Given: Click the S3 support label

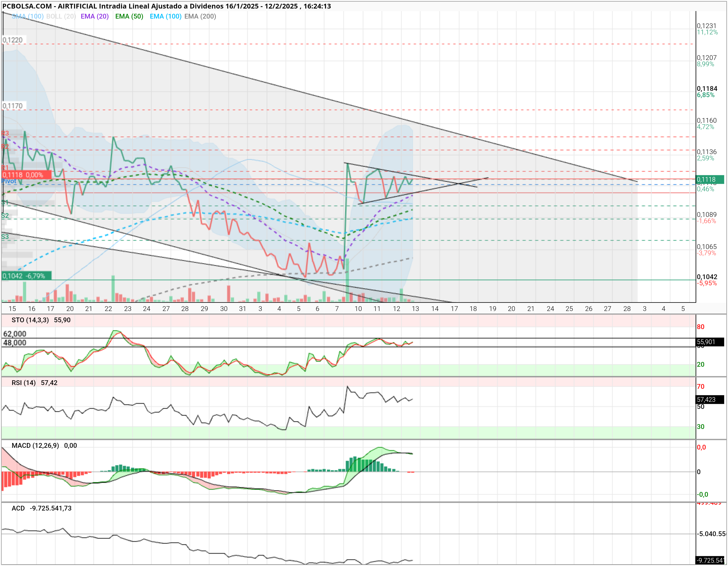Looking at the screenshot, I should [x=5, y=237].
